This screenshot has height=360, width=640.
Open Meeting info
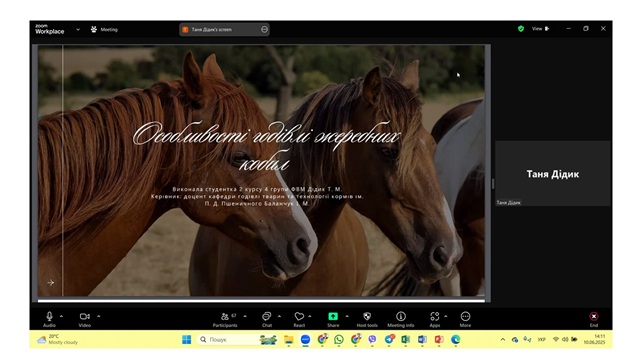click(x=401, y=319)
